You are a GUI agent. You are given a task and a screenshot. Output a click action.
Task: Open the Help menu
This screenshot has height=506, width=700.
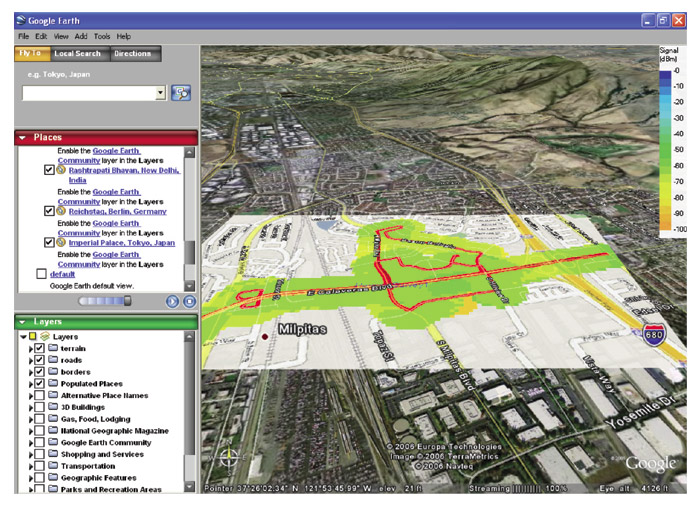[124, 36]
